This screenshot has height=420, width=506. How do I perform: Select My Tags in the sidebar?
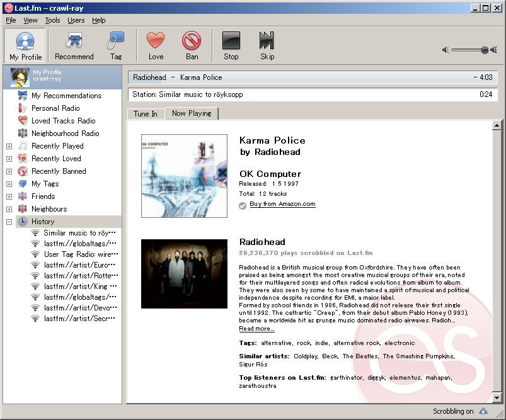(x=45, y=183)
